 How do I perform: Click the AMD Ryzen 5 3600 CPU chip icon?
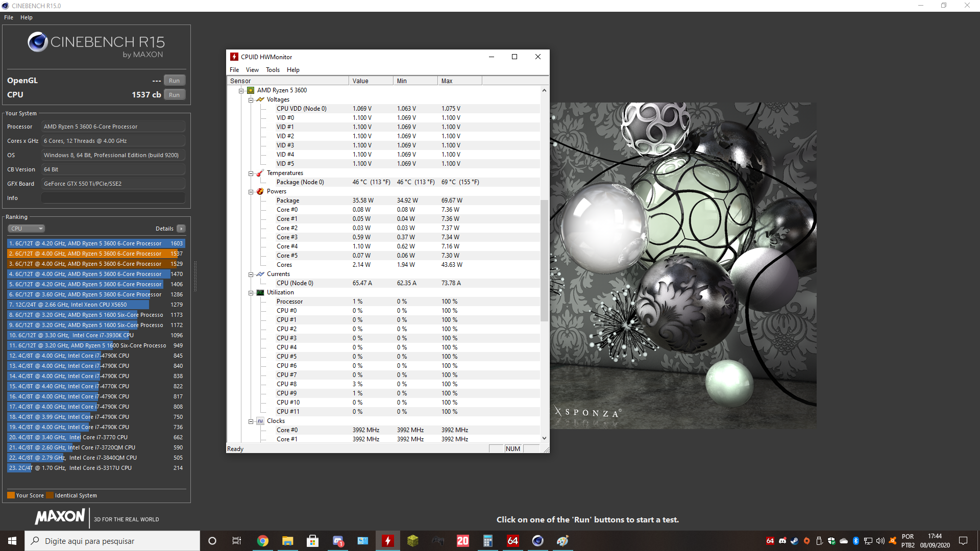pyautogui.click(x=251, y=90)
